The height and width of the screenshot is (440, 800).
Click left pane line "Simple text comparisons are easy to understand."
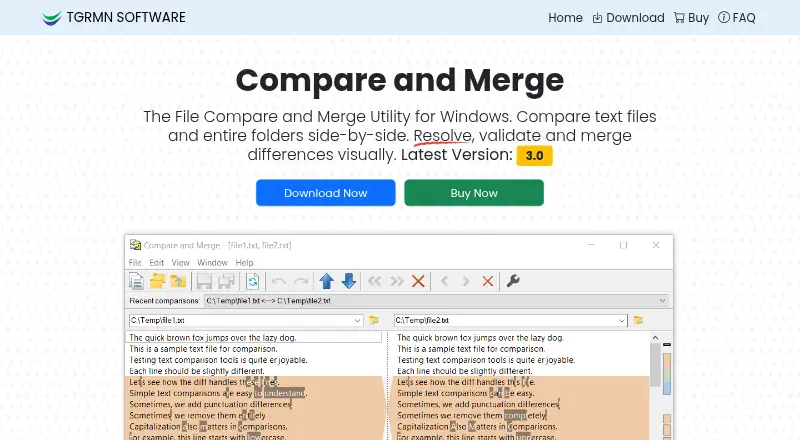tap(218, 393)
